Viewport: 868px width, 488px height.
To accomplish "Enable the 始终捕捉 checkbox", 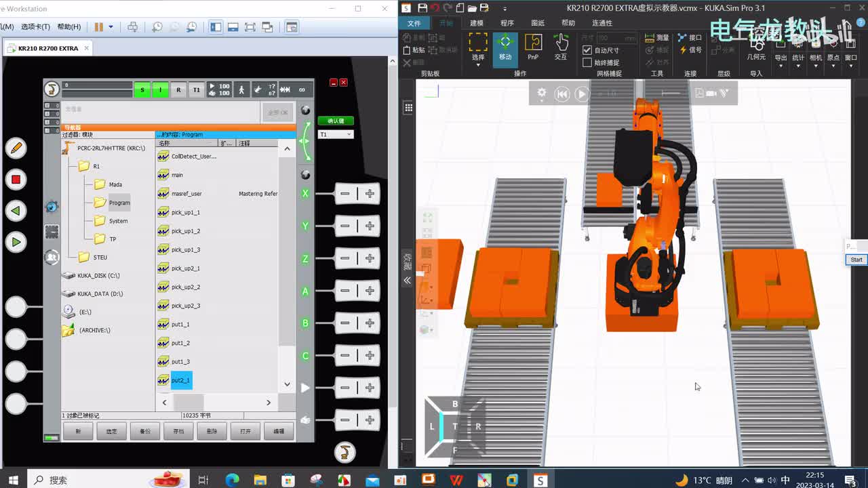I will (x=587, y=62).
